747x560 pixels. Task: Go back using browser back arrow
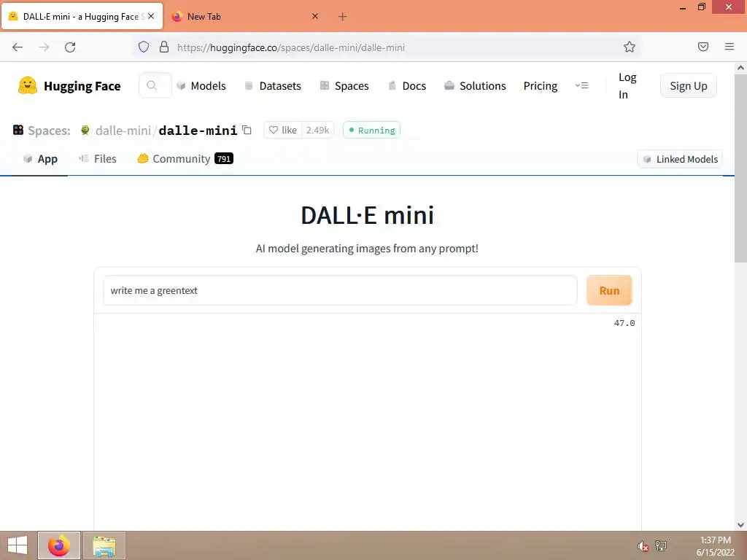(18, 47)
